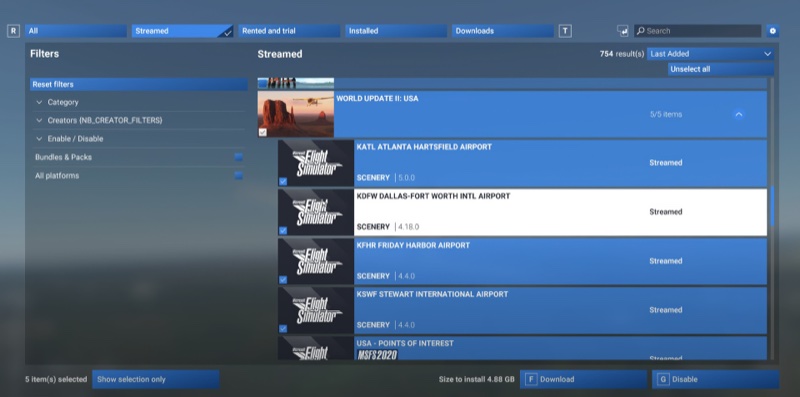The image size is (800, 397).
Task: Click the R key shortcut icon
Action: 13,31
